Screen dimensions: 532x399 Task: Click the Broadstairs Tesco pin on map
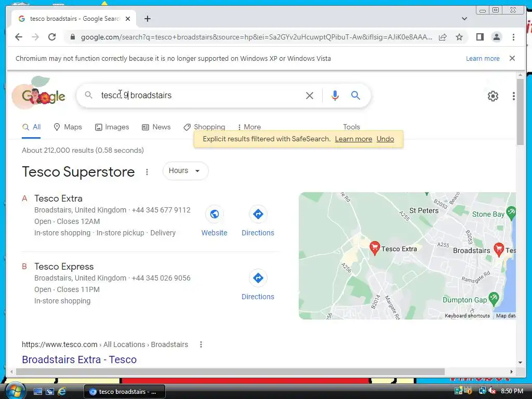coord(498,250)
